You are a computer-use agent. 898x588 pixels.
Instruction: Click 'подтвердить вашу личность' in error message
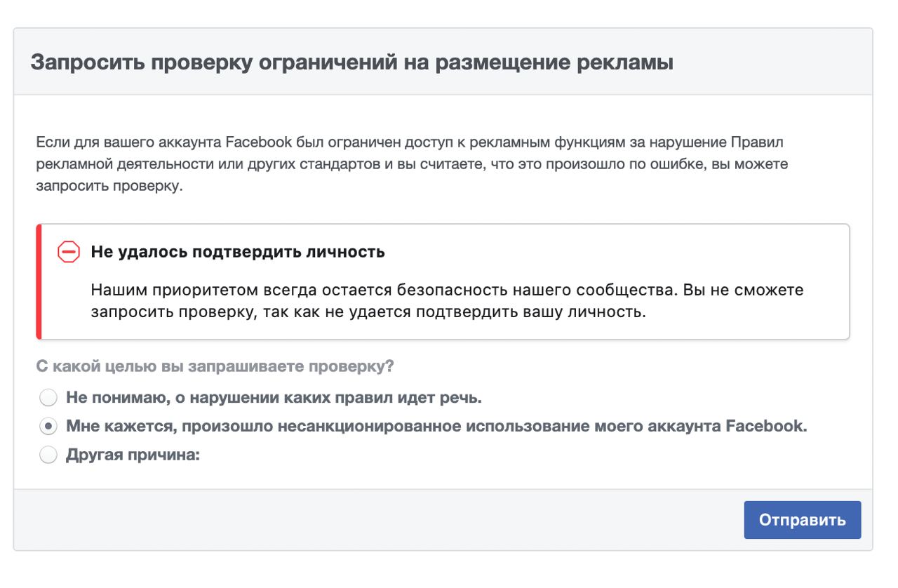pos(530,312)
